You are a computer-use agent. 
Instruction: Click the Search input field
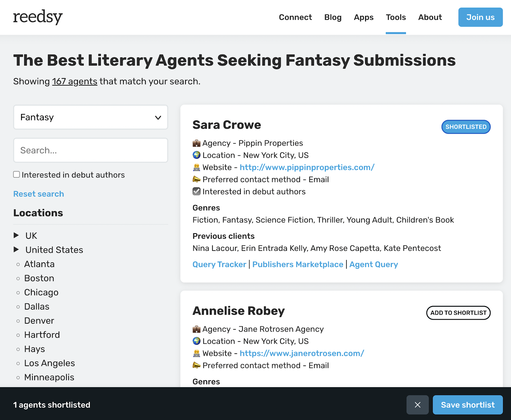click(91, 150)
